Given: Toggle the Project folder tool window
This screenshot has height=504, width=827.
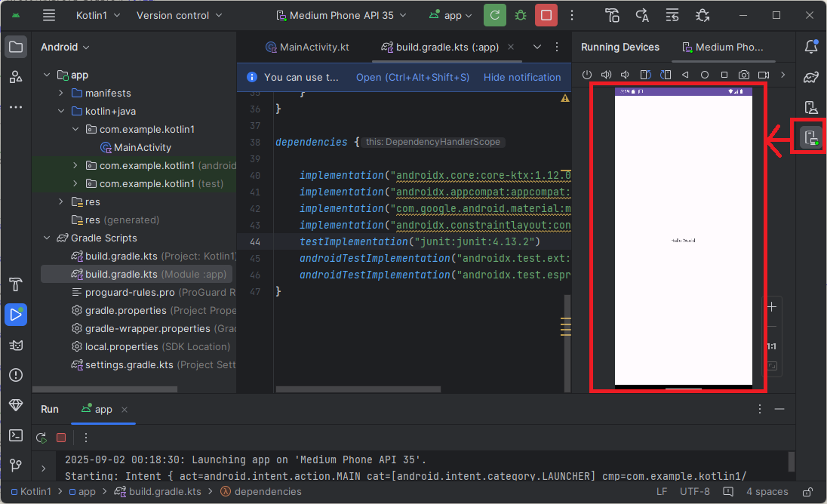Looking at the screenshot, I should tap(16, 47).
